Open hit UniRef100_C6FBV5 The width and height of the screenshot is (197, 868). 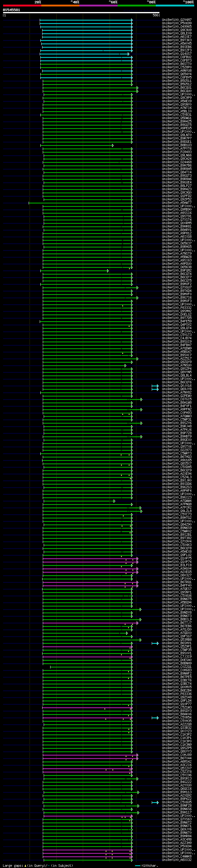[177, 78]
